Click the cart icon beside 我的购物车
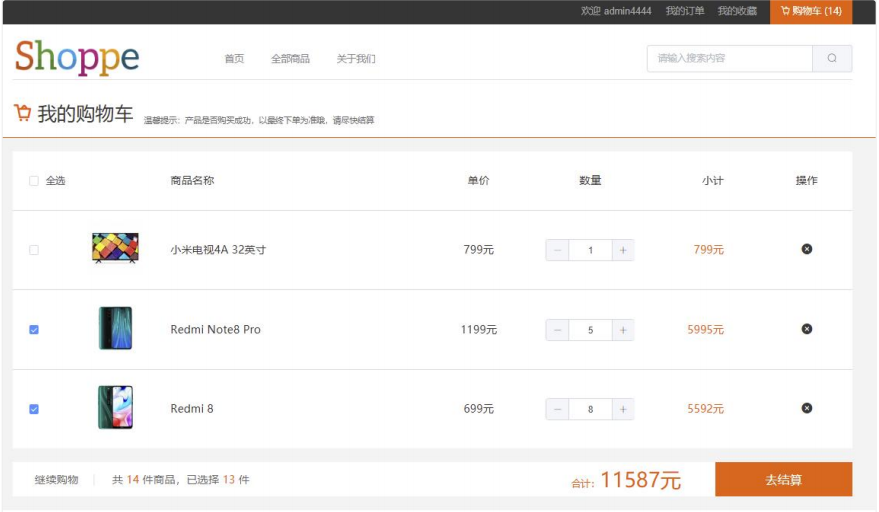 [x=23, y=113]
